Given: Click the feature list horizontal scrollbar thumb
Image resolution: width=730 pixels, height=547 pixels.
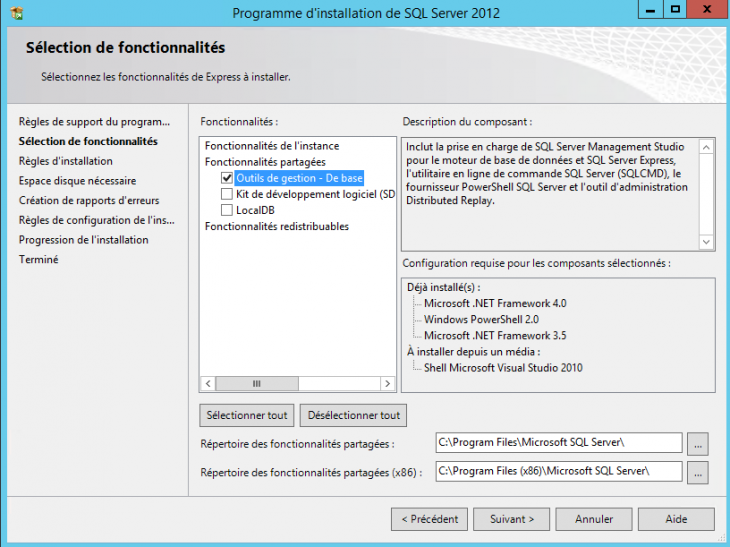Looking at the screenshot, I should (257, 384).
